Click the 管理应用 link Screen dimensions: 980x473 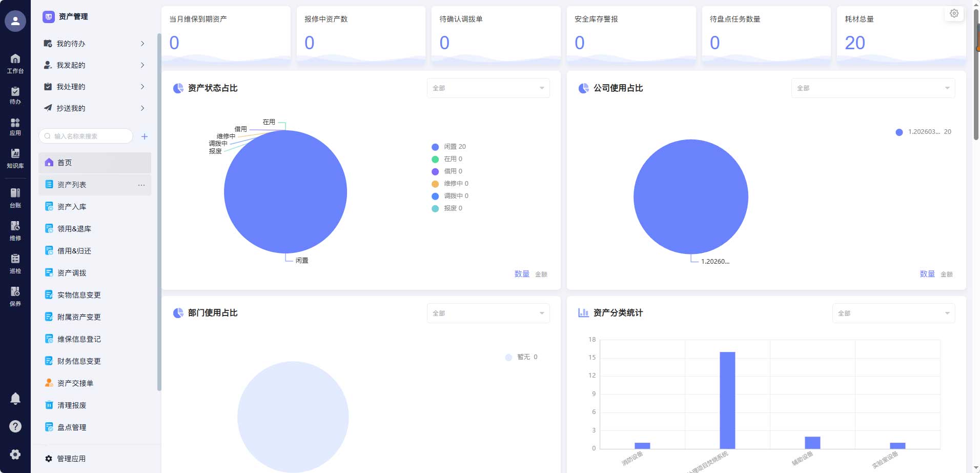71,459
